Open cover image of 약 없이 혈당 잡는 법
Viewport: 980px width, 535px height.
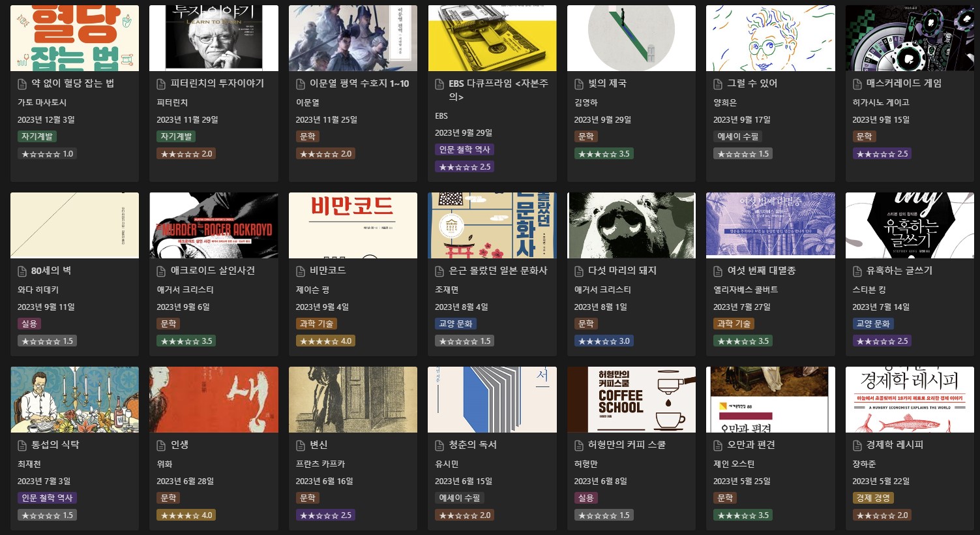point(74,38)
